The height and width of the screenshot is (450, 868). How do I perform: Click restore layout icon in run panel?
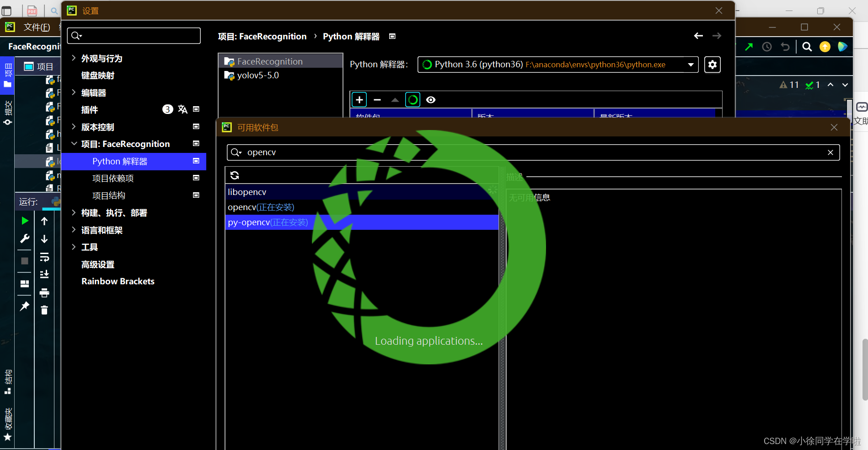coord(25,283)
